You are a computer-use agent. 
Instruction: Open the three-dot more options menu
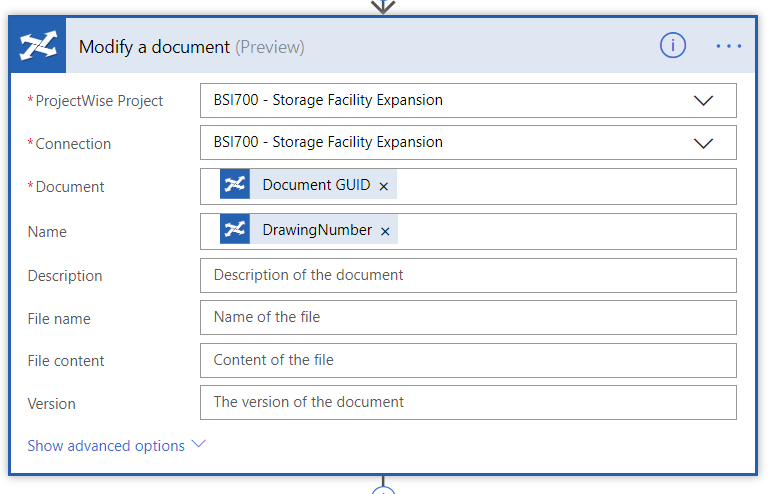(x=728, y=46)
